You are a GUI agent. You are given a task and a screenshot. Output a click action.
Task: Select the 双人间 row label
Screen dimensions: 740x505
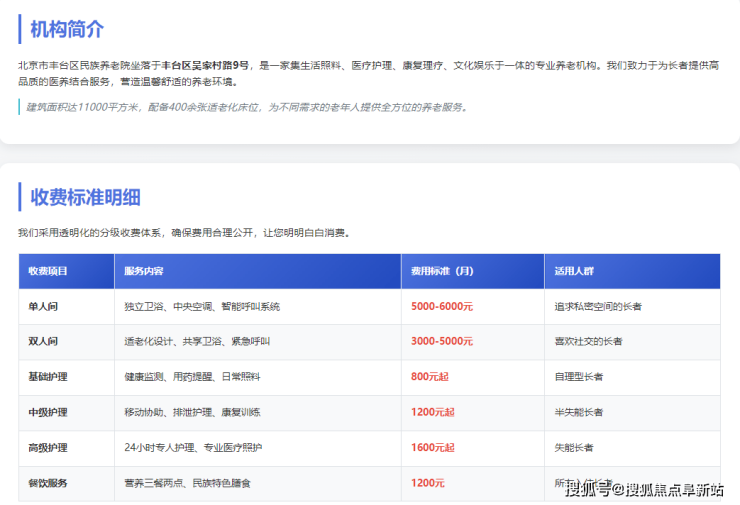[x=43, y=341]
